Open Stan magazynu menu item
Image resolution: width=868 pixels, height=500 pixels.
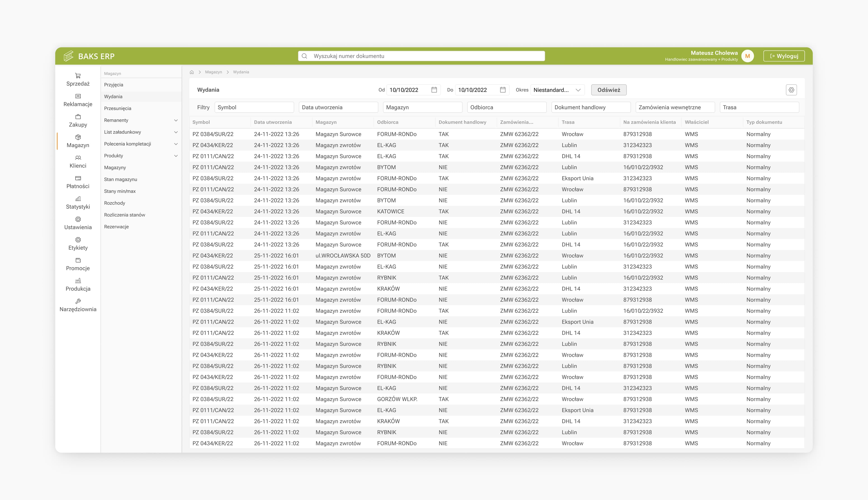coord(141,179)
